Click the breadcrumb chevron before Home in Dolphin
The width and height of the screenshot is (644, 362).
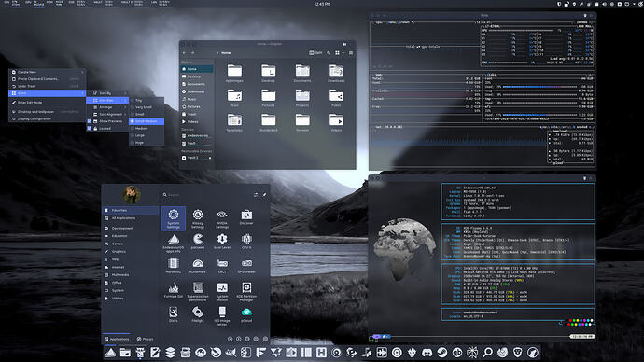(217, 53)
